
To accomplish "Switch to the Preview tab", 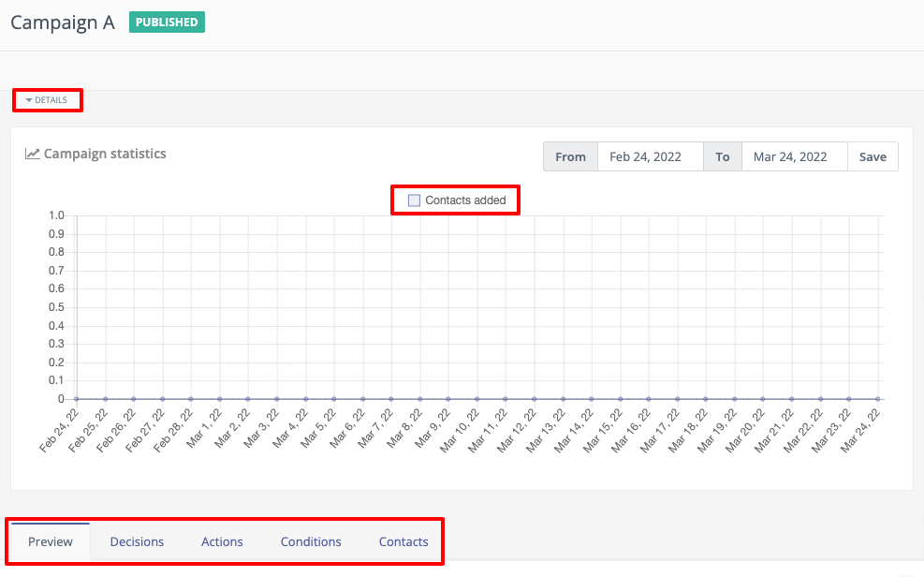I will tap(51, 542).
